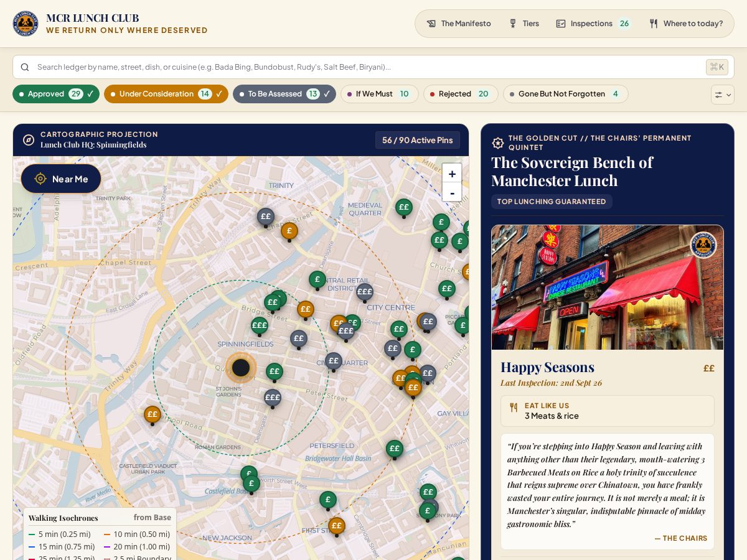
Task: Open the filter options dropdown
Action: (x=723, y=95)
